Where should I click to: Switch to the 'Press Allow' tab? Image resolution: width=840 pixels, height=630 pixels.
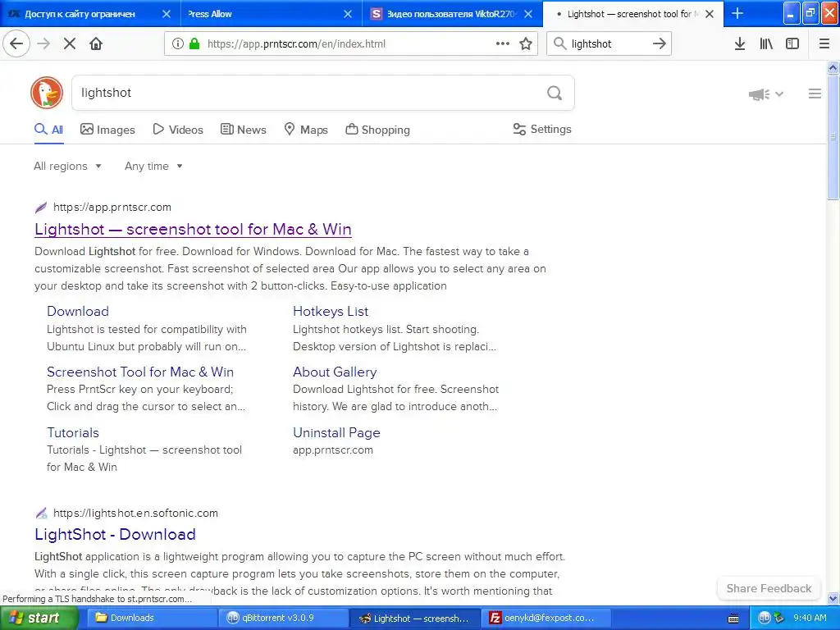click(271, 14)
